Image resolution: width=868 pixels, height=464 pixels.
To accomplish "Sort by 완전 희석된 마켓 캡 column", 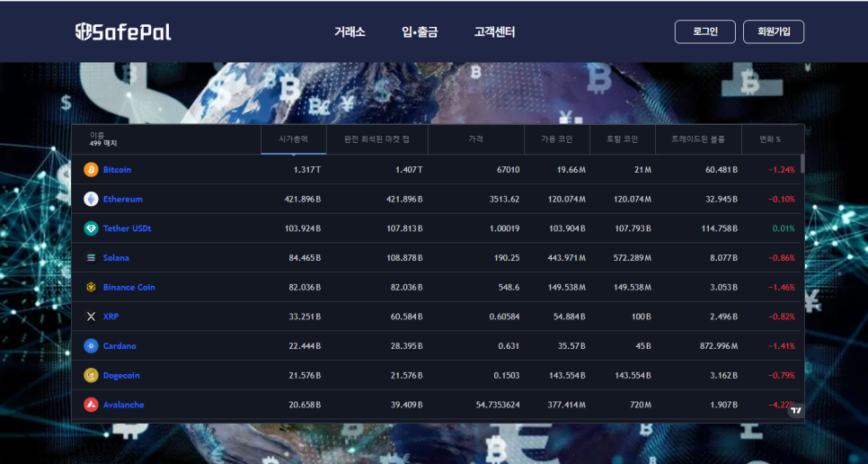I will [x=377, y=139].
